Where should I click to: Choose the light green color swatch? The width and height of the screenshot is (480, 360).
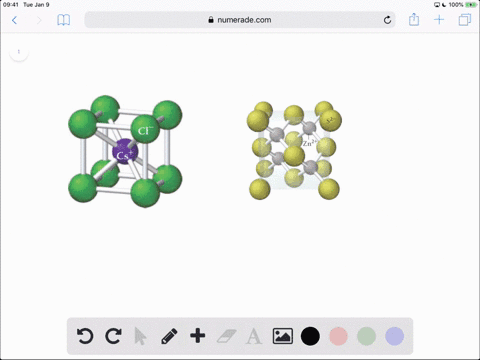click(x=366, y=336)
